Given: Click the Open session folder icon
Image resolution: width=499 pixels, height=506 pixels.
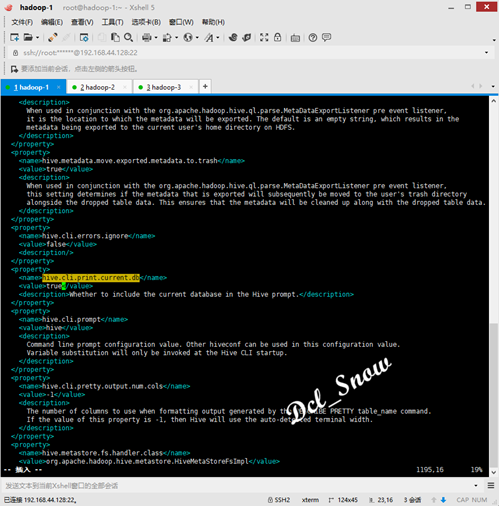Looking at the screenshot, I should click(x=28, y=38).
